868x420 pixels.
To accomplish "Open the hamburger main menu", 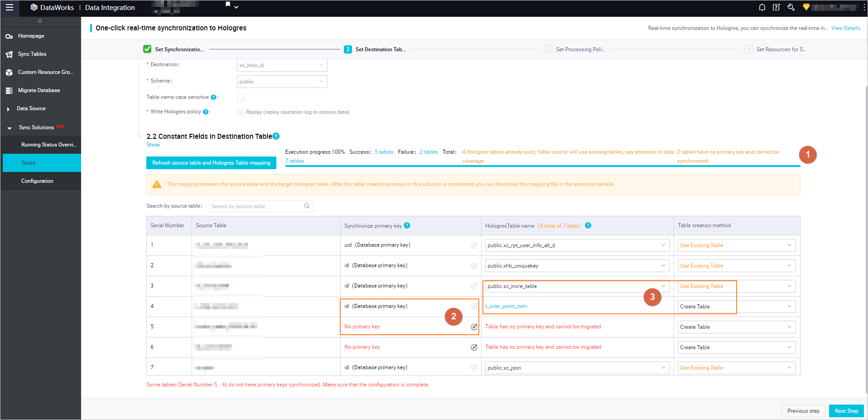I will coord(10,7).
